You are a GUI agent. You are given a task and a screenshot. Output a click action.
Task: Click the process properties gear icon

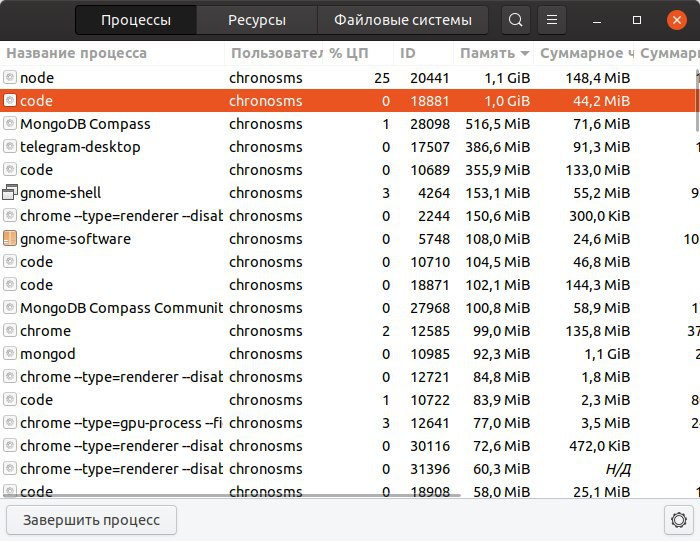pos(679,520)
